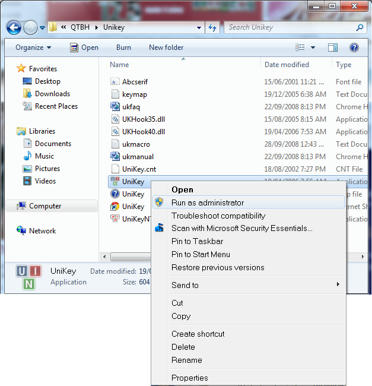Image resolution: width=372 pixels, height=386 pixels.
Task: Click the Burn toolbar button
Action: pyautogui.click(x=124, y=48)
